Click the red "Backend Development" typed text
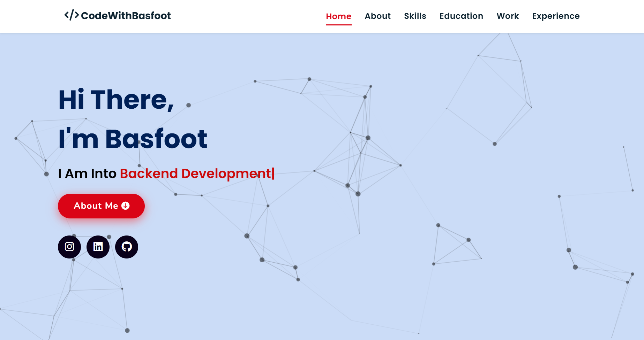Image resolution: width=644 pixels, height=340 pixels. tap(195, 173)
